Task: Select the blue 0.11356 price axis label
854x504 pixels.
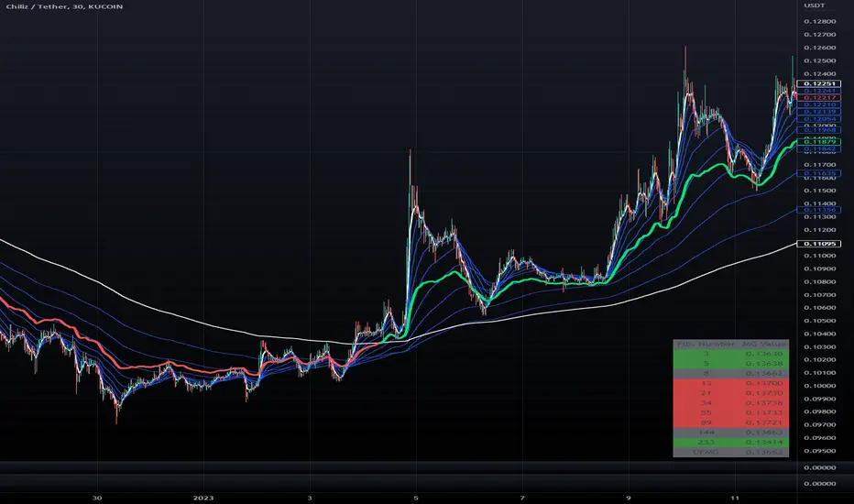Action: pos(818,210)
